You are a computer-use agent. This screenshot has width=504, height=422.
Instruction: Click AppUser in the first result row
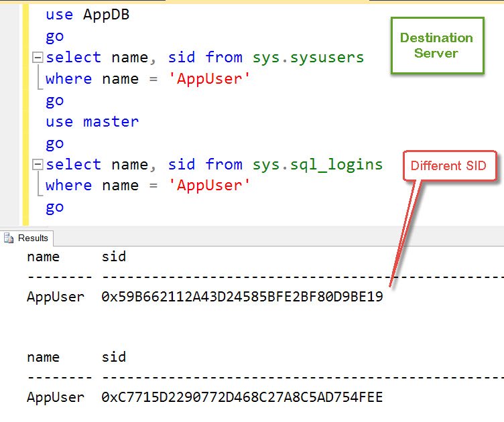55,297
